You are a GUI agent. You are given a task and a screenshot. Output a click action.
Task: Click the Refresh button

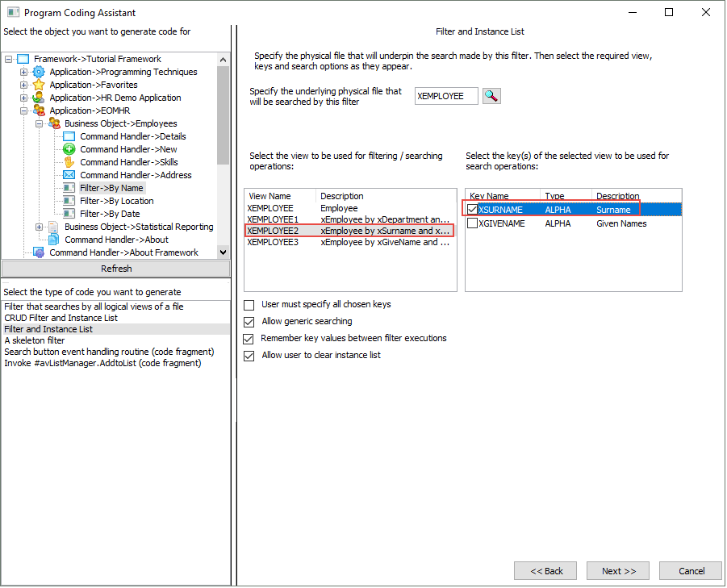click(x=116, y=269)
